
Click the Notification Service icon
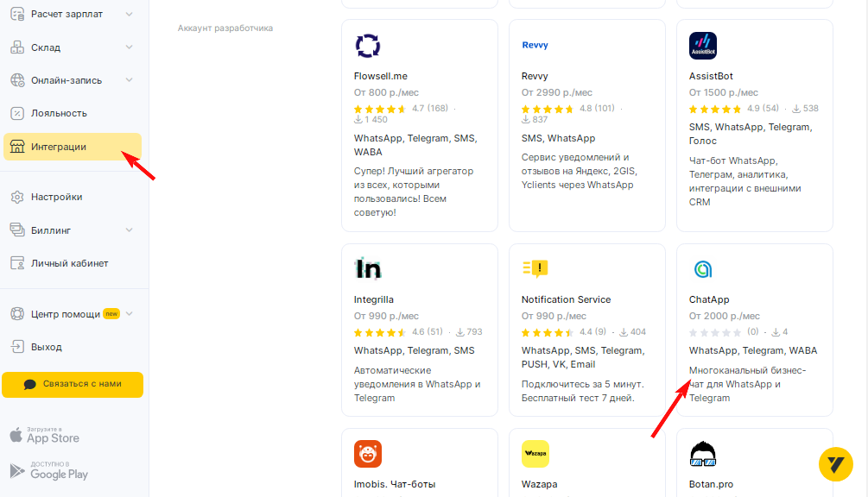click(x=535, y=269)
